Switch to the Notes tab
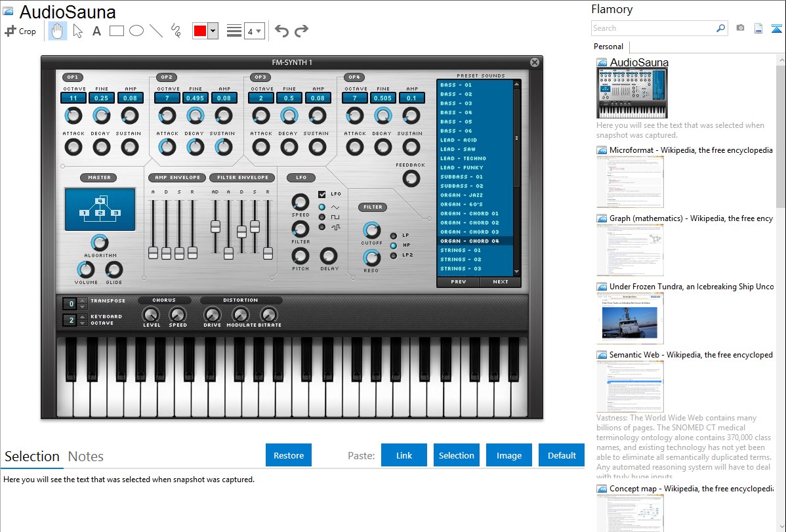Image resolution: width=786 pixels, height=532 pixels. [x=86, y=457]
